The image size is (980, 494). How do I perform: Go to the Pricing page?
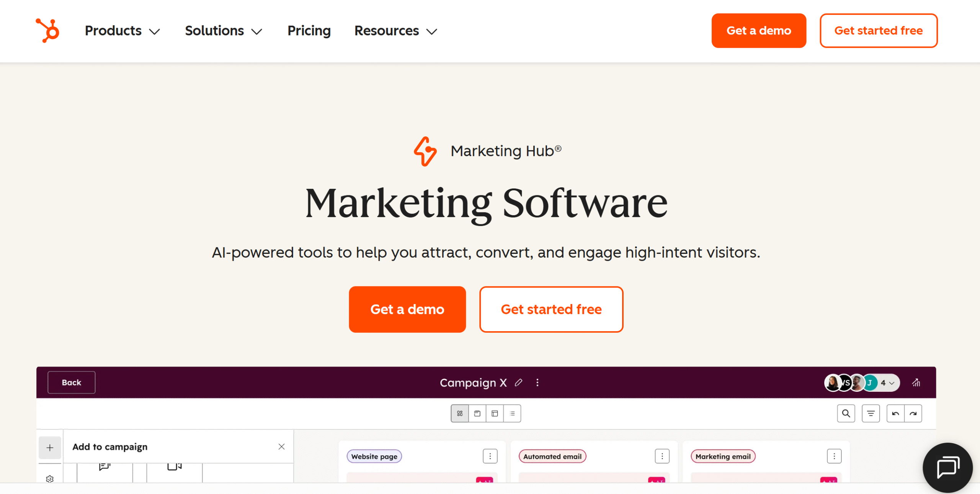(309, 31)
